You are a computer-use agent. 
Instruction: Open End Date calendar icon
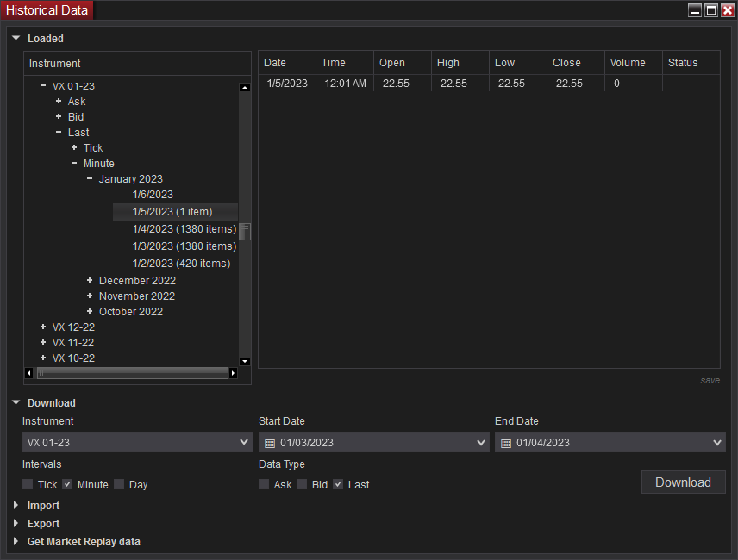pyautogui.click(x=506, y=443)
